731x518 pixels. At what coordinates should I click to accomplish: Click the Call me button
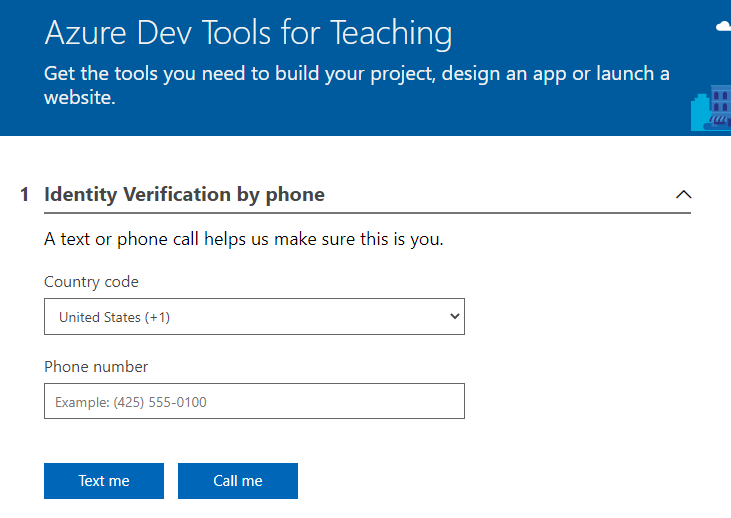tap(238, 481)
